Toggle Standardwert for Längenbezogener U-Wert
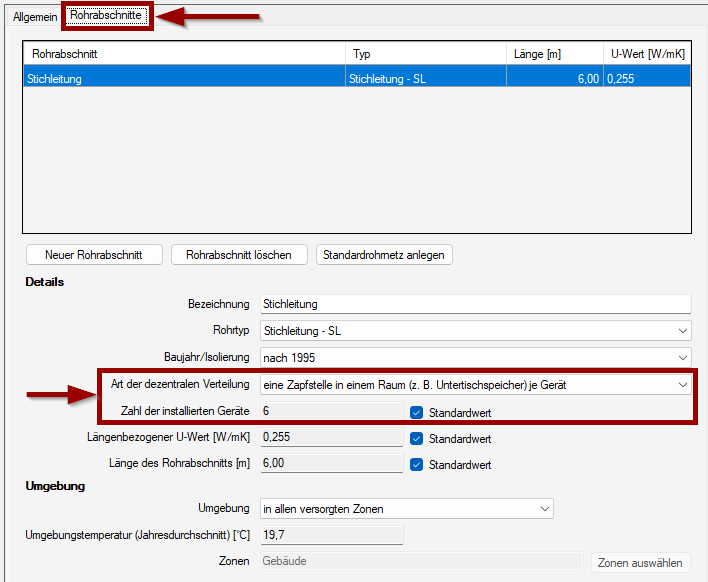 [417, 438]
